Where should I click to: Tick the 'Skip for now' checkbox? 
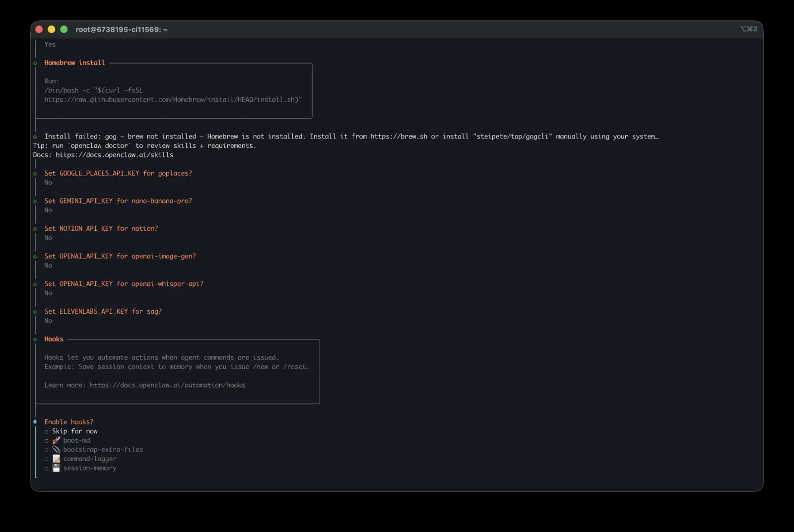(x=47, y=431)
